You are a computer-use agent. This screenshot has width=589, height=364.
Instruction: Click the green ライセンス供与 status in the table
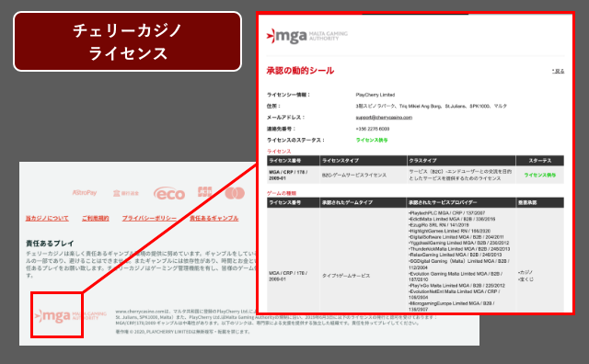[540, 175]
